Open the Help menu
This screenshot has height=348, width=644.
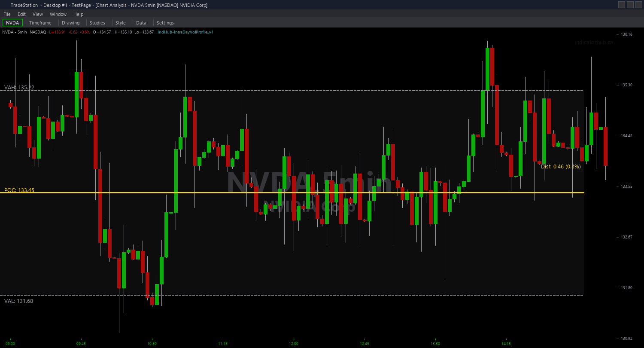tap(78, 14)
